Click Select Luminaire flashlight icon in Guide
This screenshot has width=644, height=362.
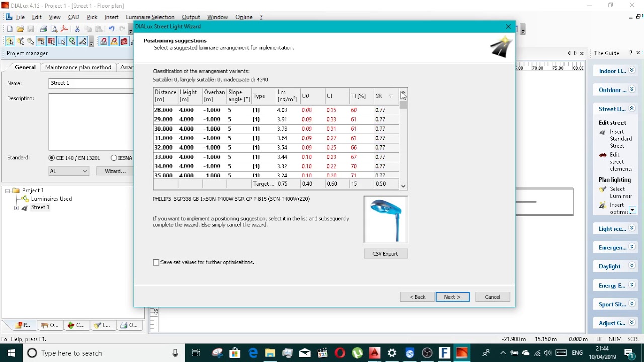coord(603,190)
